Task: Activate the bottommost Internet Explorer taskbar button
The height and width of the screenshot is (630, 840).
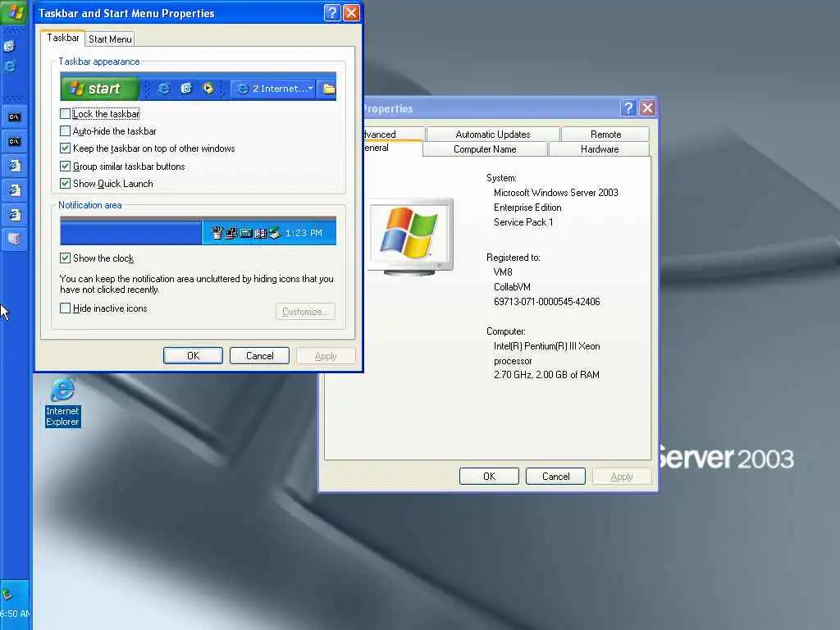Action: [14, 215]
